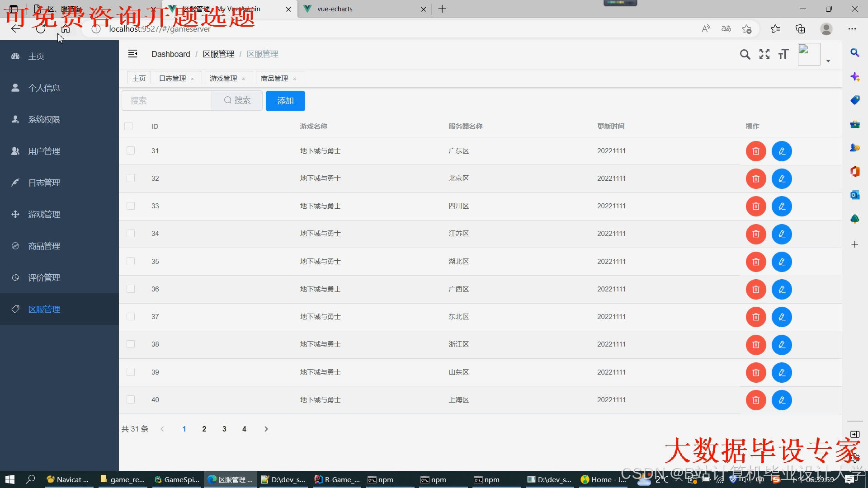Open the header search magnifier
This screenshot has width=868, height=488.
tap(745, 55)
